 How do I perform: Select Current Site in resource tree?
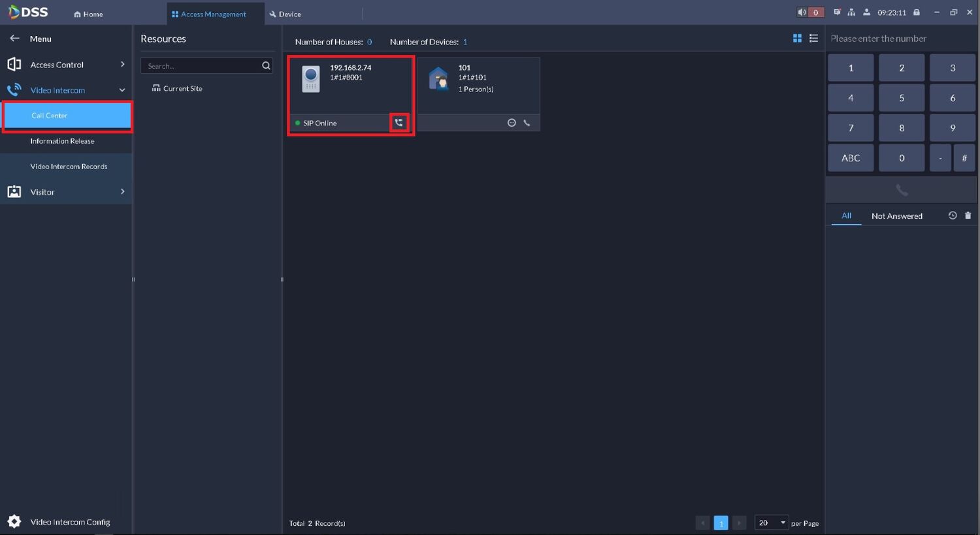(x=177, y=88)
